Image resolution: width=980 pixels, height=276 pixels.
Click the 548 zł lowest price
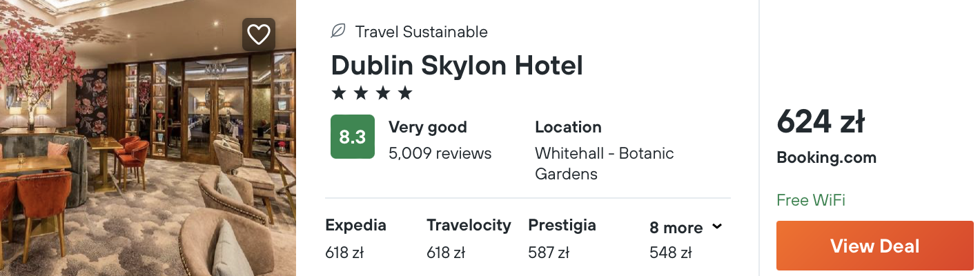[670, 253]
